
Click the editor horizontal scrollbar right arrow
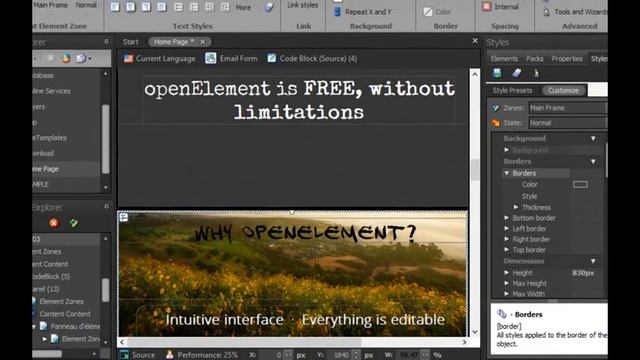point(464,342)
